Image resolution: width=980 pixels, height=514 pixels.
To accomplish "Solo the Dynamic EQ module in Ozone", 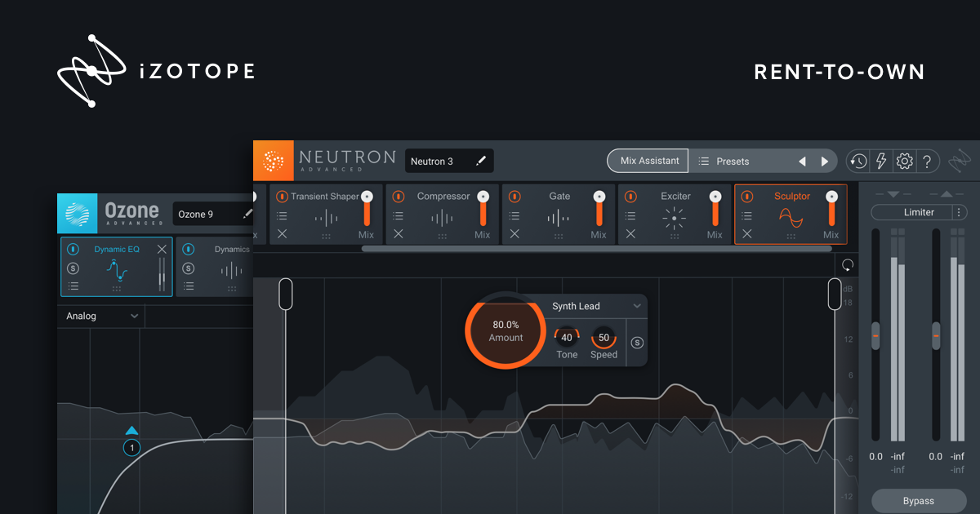I will pos(73,268).
